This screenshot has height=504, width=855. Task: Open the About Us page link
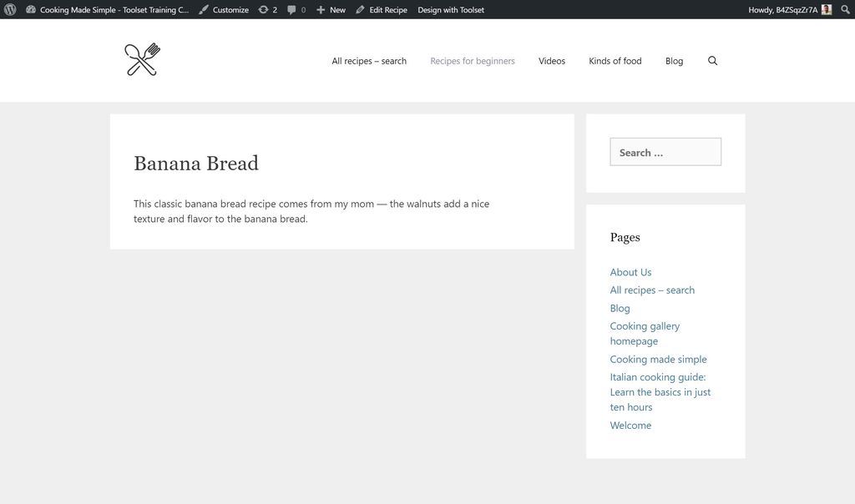[x=630, y=272]
